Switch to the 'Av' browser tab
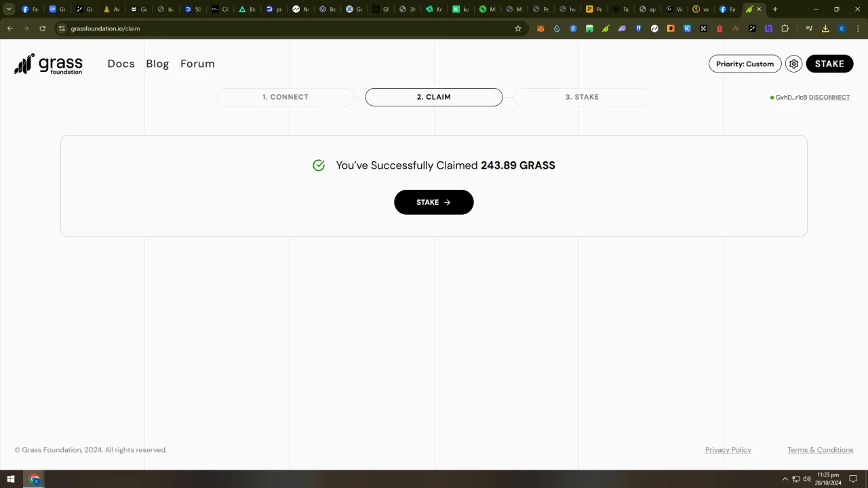Viewport: 868px width, 488px height. 111,9
